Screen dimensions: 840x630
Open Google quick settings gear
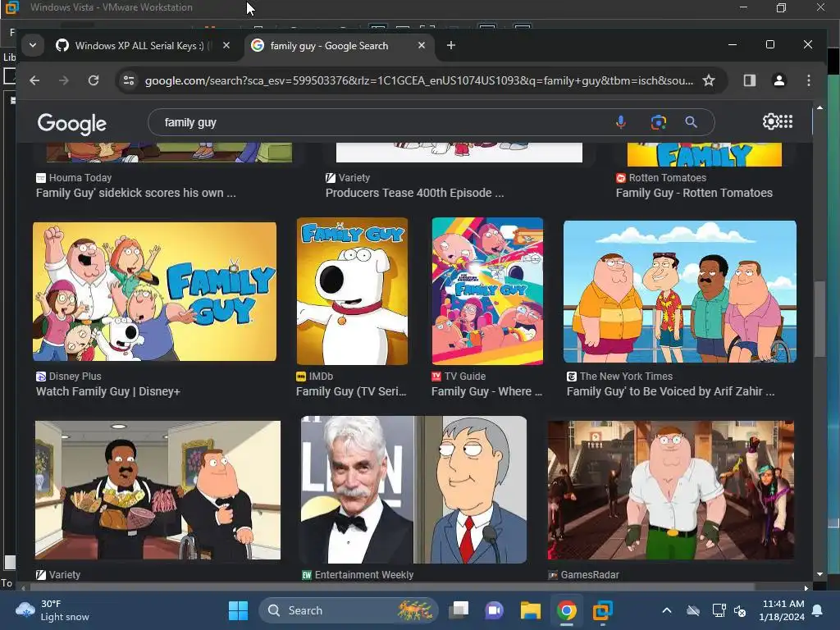(x=770, y=121)
